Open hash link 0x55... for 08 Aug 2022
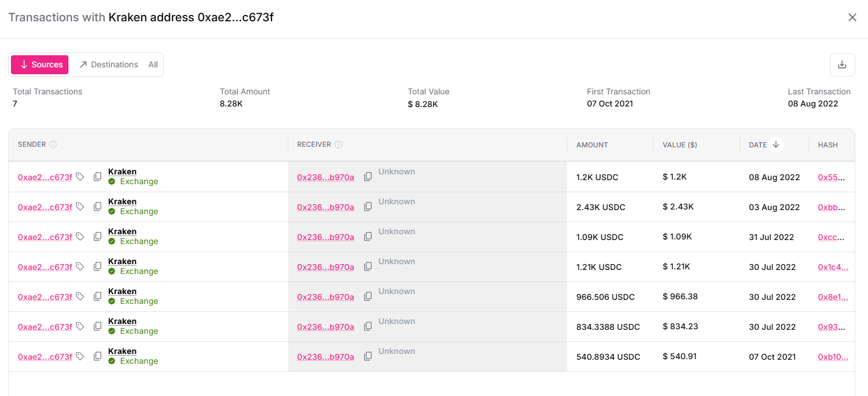This screenshot has height=396, width=868. pos(831,177)
